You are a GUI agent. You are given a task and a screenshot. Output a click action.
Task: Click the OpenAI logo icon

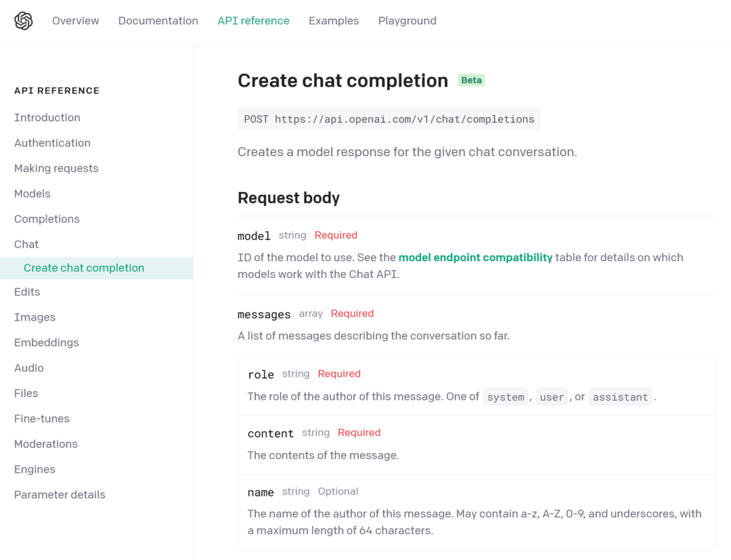[x=24, y=21]
